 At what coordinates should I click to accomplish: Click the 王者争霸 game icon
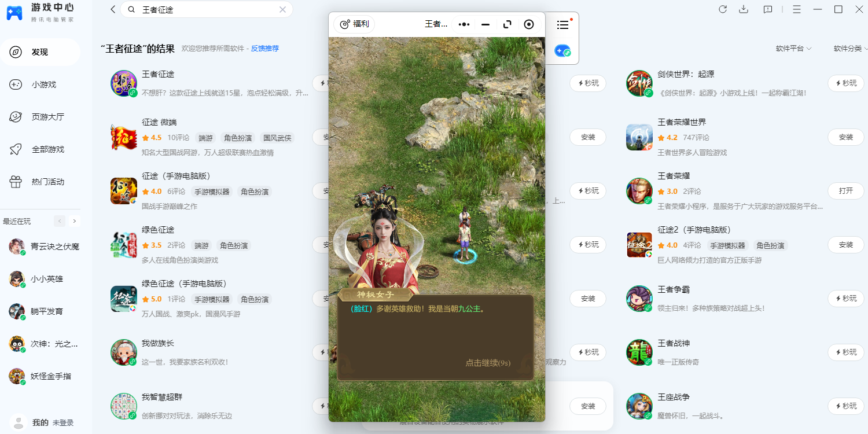(x=639, y=299)
